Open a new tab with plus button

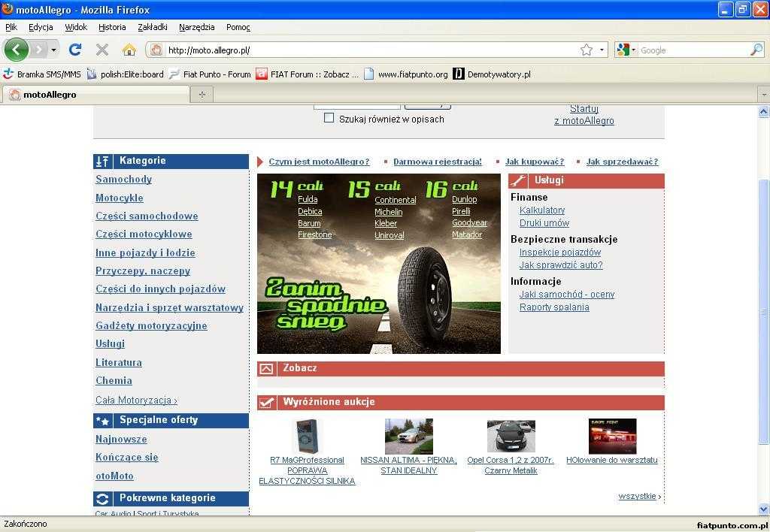pos(202,95)
